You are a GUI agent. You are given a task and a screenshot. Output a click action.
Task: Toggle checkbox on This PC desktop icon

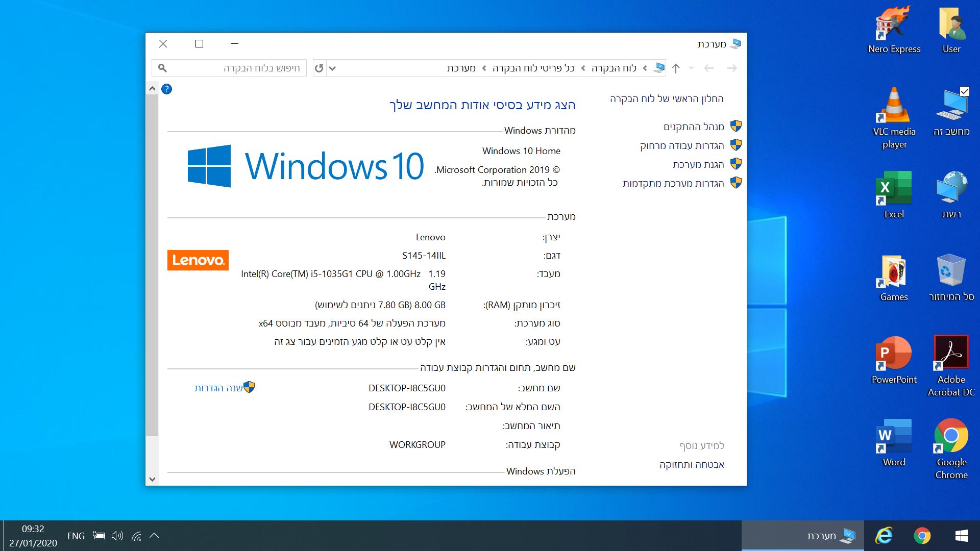[964, 91]
